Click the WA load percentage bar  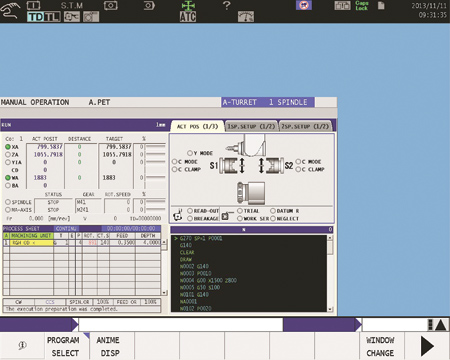click(156, 177)
